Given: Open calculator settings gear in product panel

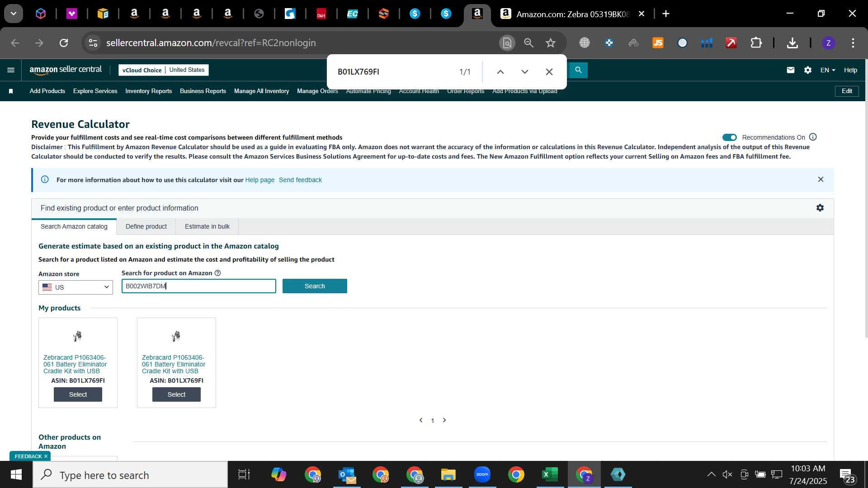Looking at the screenshot, I should (820, 208).
